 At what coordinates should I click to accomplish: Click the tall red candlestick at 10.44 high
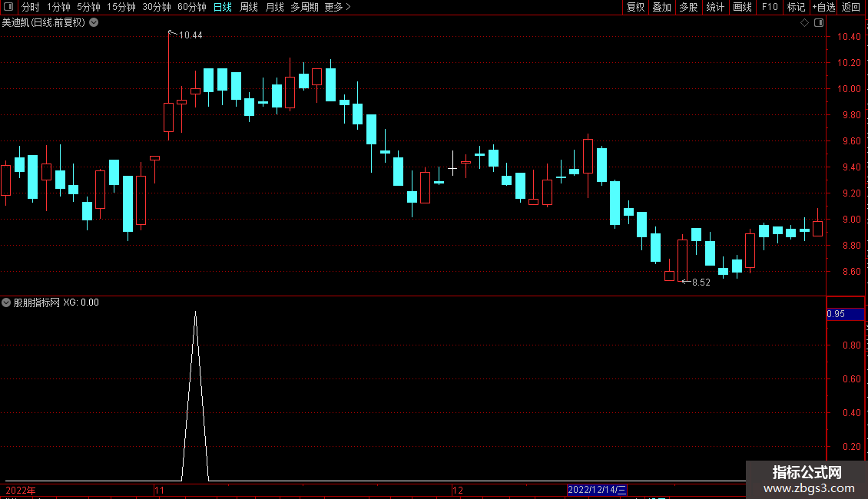point(168,117)
